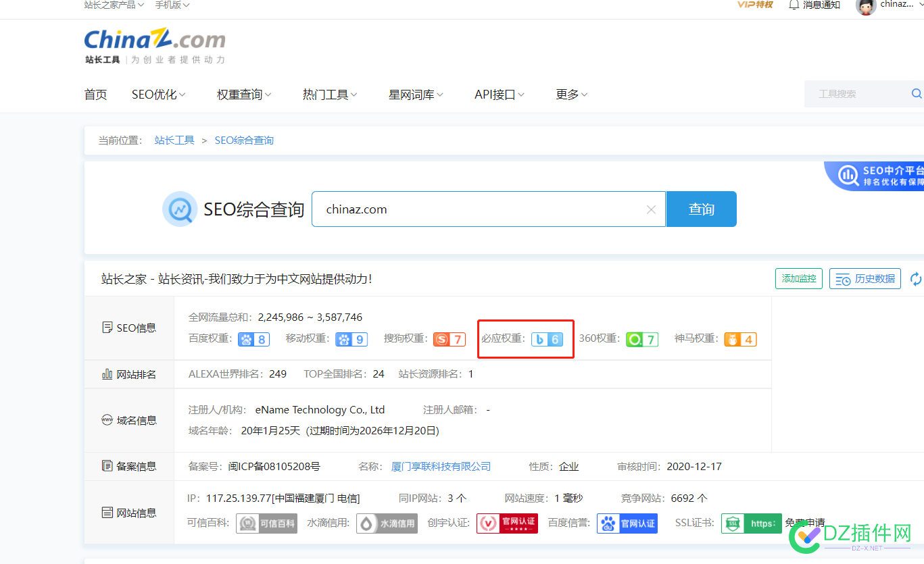Click the IP address 117.25.139.77
Image resolution: width=924 pixels, height=564 pixels.
pyautogui.click(x=239, y=498)
